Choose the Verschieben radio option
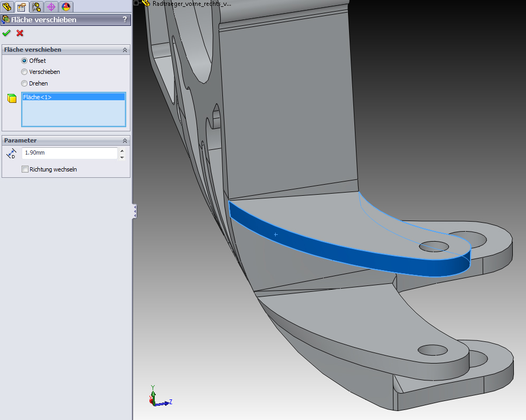This screenshot has height=420, width=526. click(24, 72)
